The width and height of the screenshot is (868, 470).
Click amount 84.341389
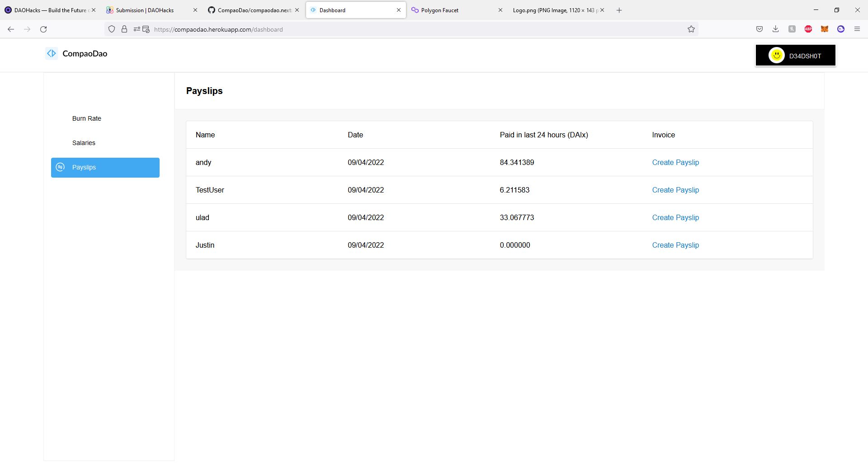517,162
